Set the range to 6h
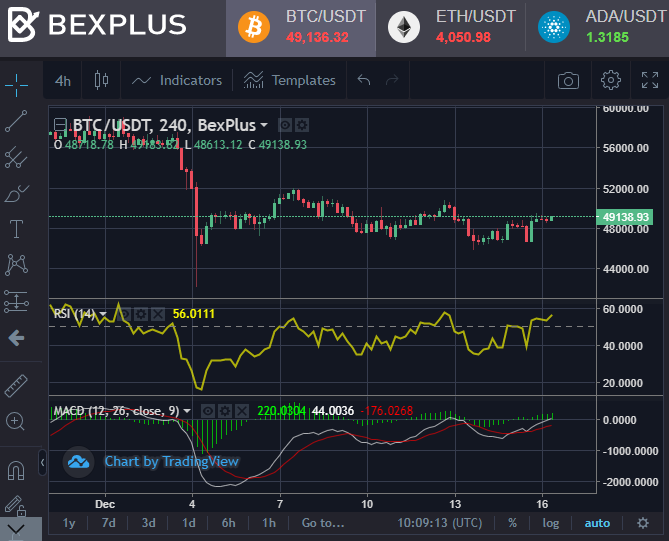 coord(228,523)
